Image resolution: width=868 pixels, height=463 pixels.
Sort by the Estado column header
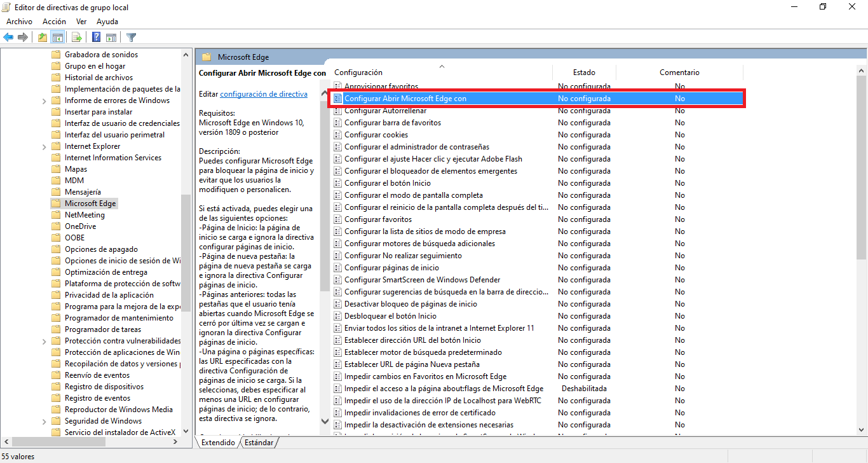pyautogui.click(x=584, y=73)
